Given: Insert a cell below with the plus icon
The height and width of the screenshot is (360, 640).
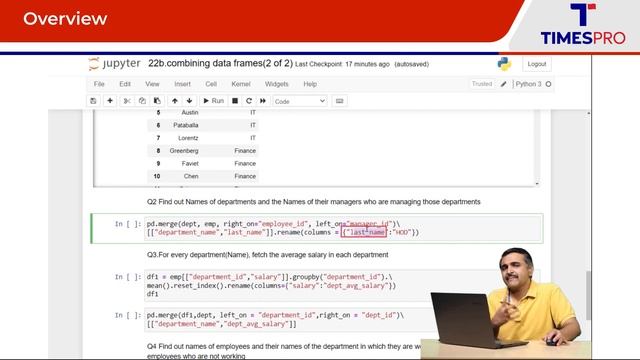Looking at the screenshot, I should pos(110,101).
